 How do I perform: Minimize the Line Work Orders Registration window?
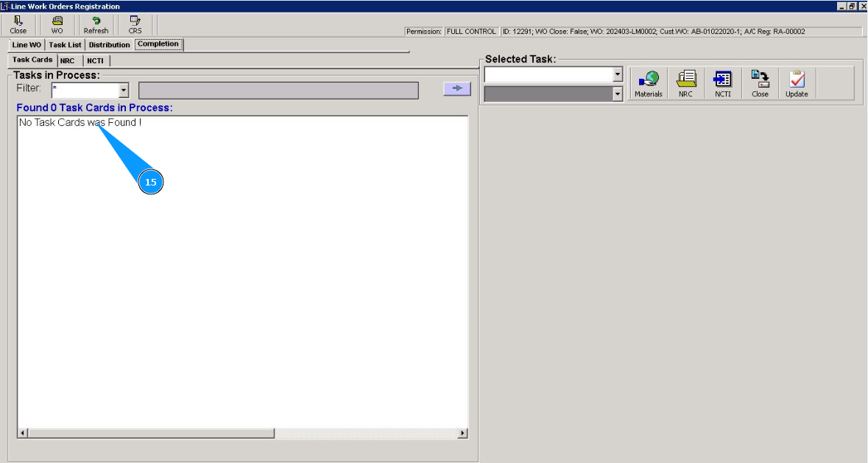841,6
